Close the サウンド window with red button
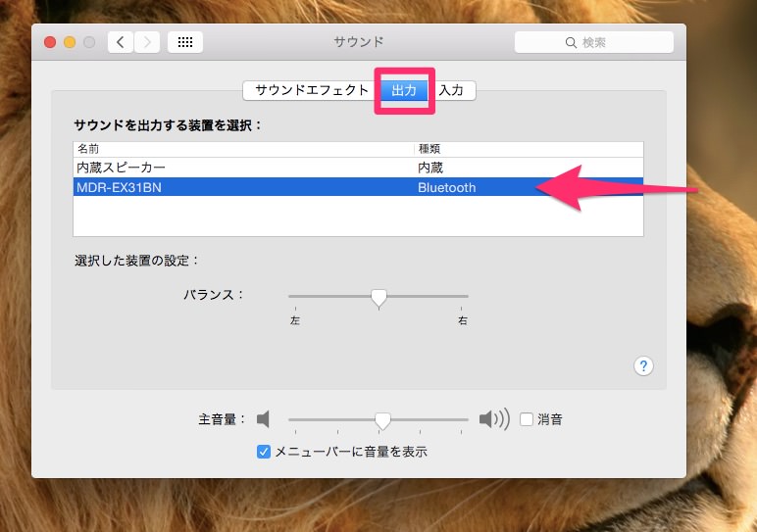757x532 pixels. [50, 42]
